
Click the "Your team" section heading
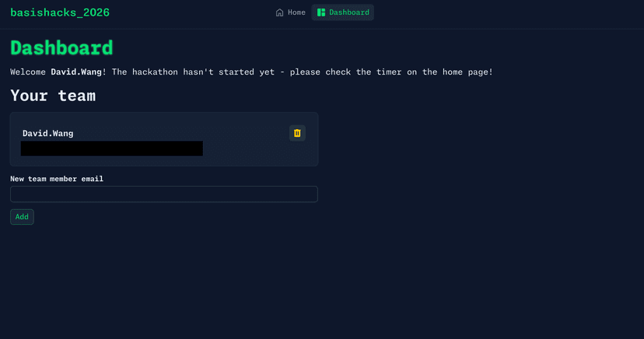click(x=53, y=96)
